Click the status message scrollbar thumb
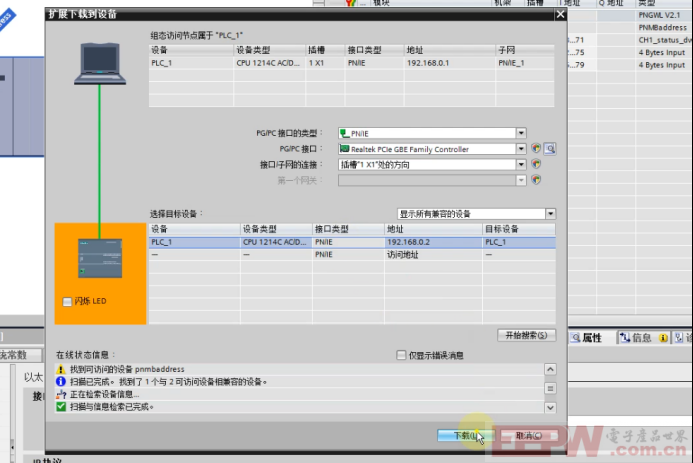 click(550, 388)
